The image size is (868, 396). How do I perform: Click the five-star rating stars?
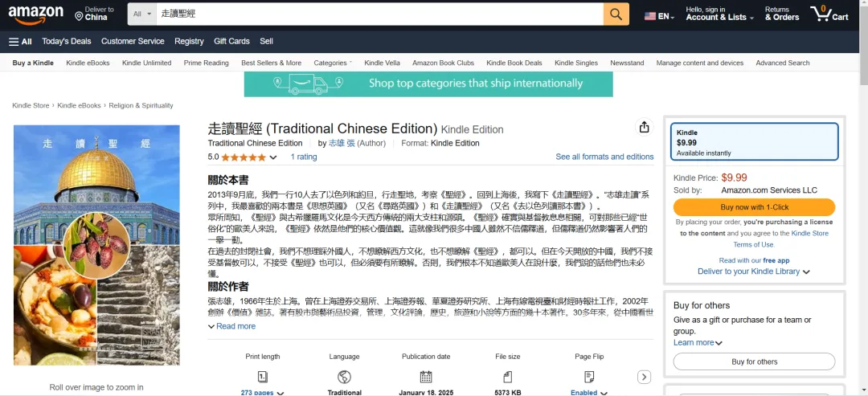(244, 157)
